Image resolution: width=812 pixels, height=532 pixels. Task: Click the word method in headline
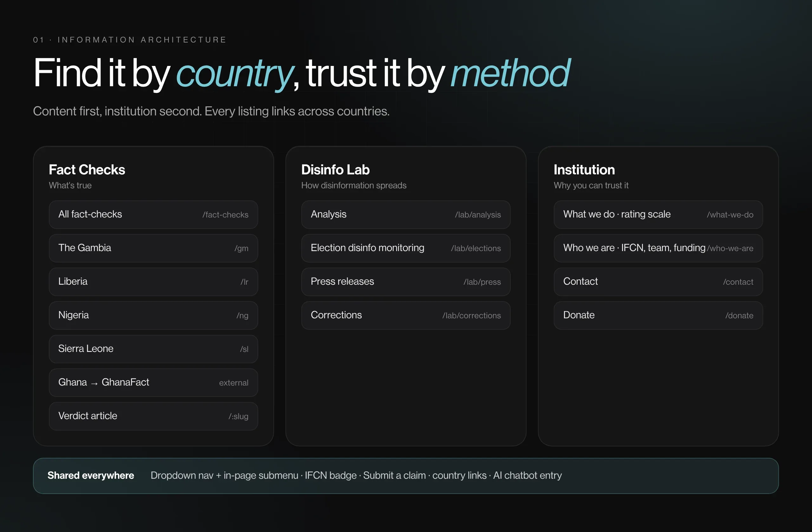(x=510, y=73)
